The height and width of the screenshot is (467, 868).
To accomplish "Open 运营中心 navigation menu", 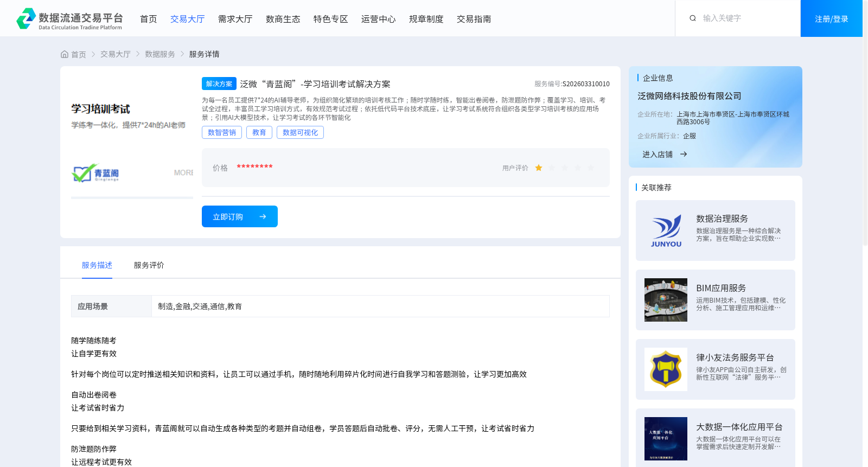I will point(378,19).
